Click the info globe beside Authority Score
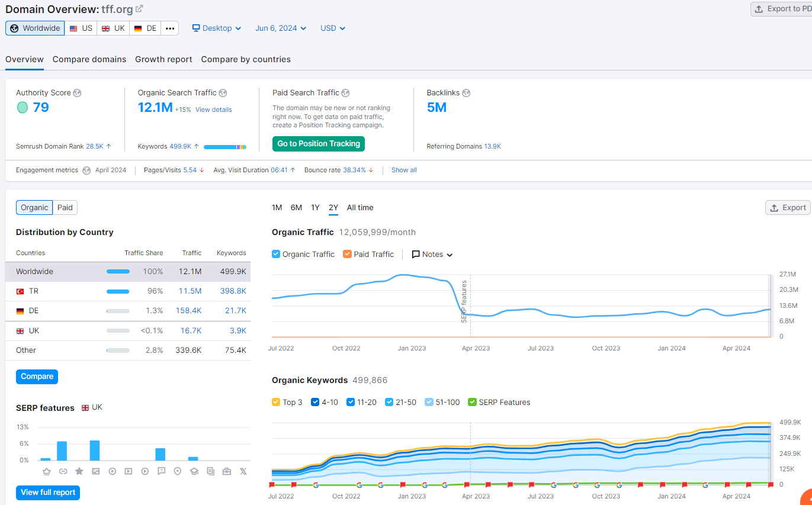812x505 pixels. [x=77, y=93]
